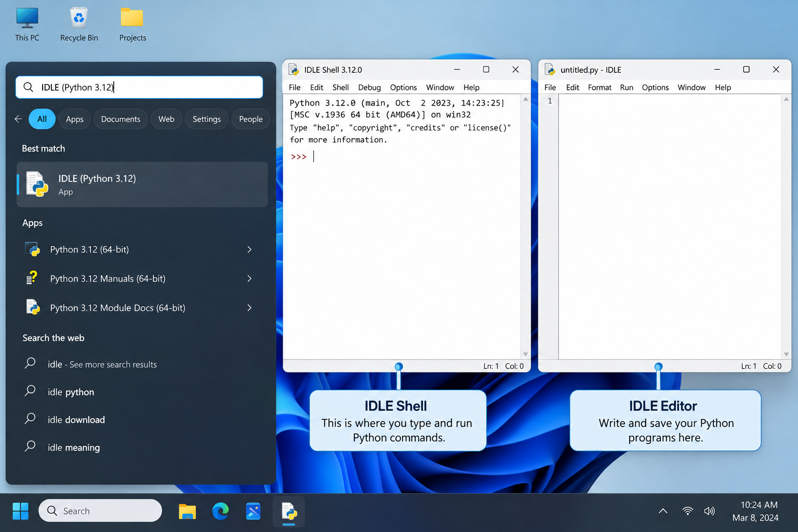This screenshot has width=798, height=532.
Task: Open This PC desktop icon
Action: 27,24
